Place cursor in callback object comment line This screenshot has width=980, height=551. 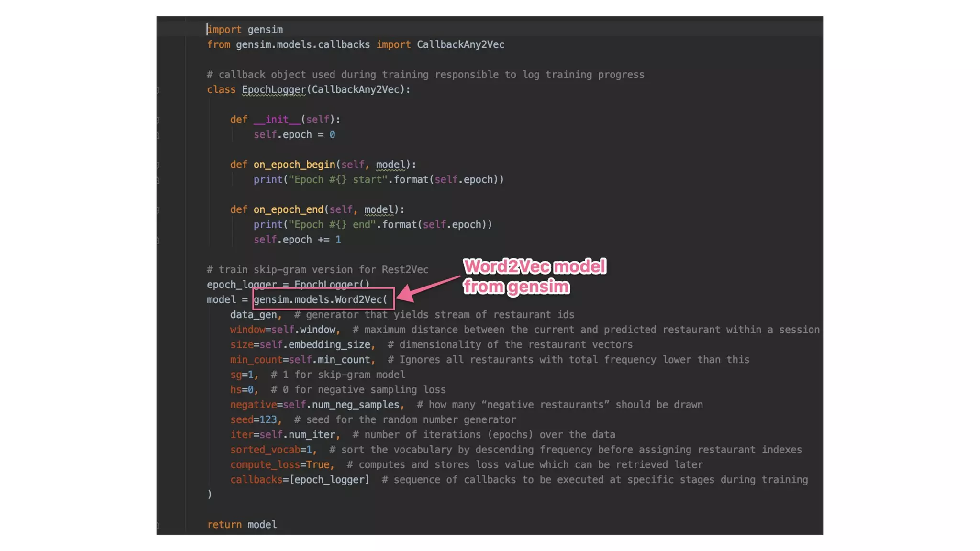pos(425,75)
